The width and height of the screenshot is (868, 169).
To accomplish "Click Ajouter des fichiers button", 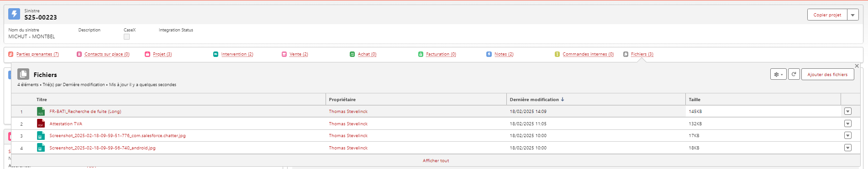I will pos(827,74).
